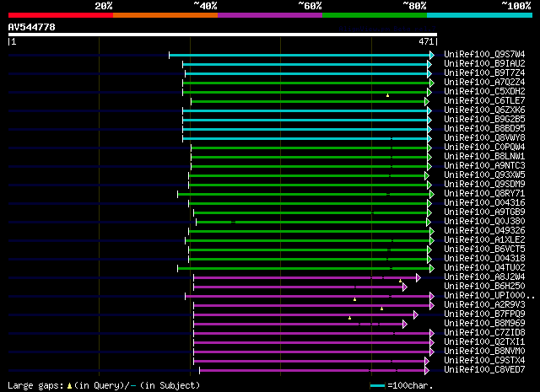Click the query end position 471
Viewport: 540px width, 392px height.
point(426,41)
